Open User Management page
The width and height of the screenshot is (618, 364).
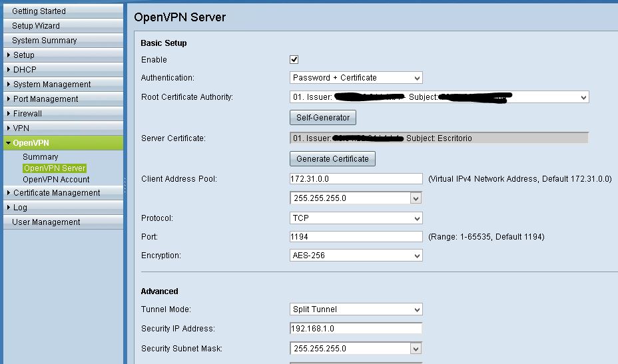tap(63, 222)
